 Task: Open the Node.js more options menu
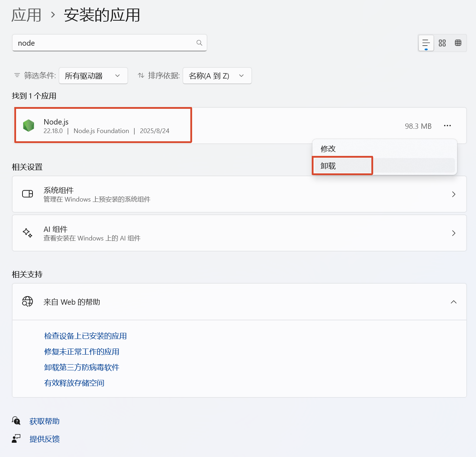[x=447, y=126]
